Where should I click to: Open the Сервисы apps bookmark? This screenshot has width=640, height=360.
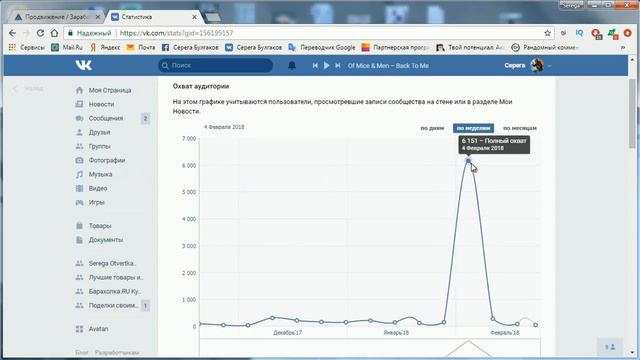27,47
